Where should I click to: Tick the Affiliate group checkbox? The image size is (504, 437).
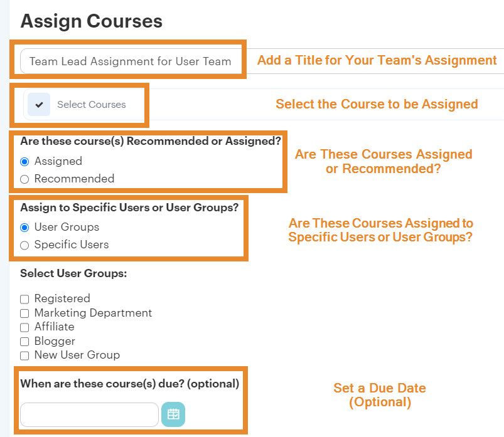(24, 327)
